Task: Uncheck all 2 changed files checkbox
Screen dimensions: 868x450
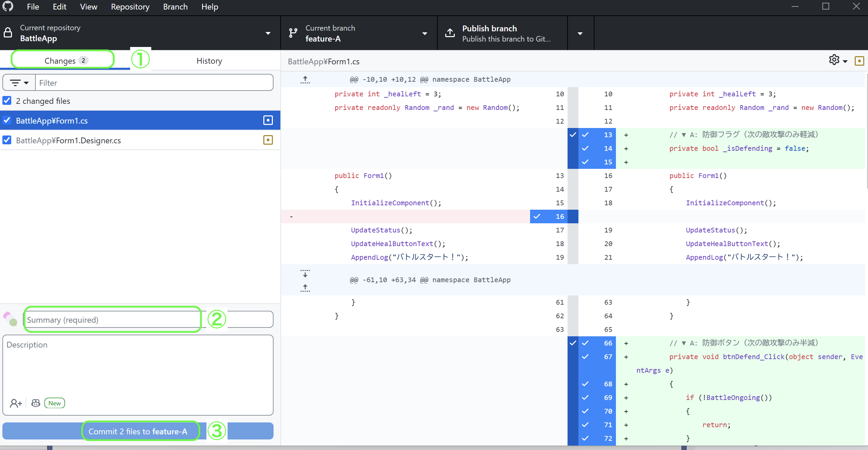Action: click(7, 100)
